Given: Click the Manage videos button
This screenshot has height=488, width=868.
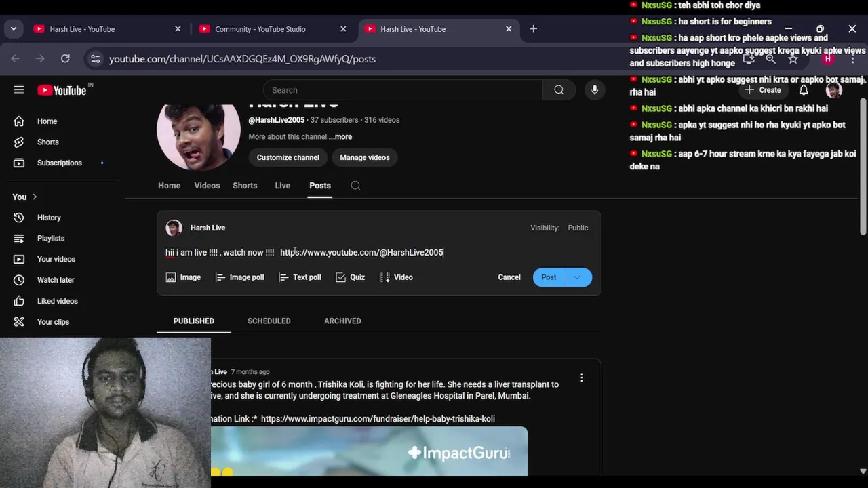Looking at the screenshot, I should pos(365,157).
